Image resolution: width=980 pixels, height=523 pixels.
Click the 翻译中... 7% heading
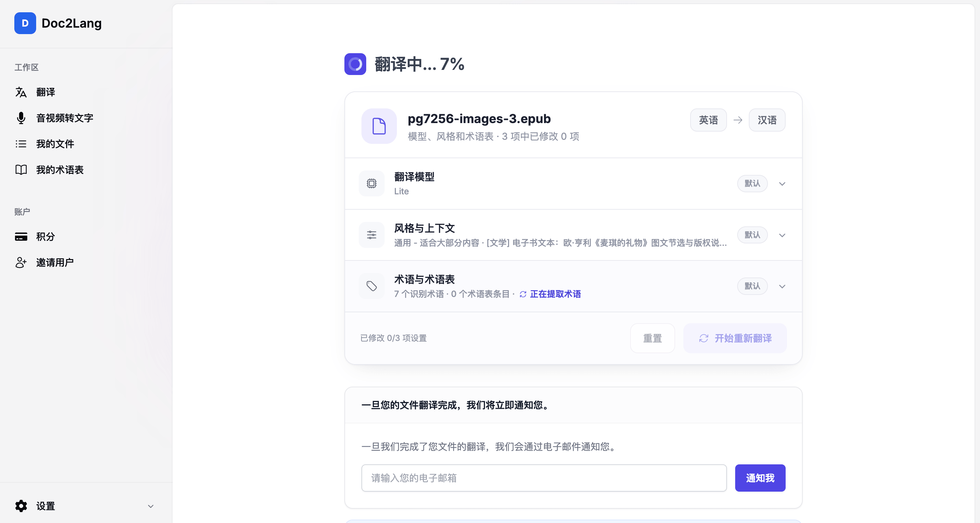pos(419,64)
